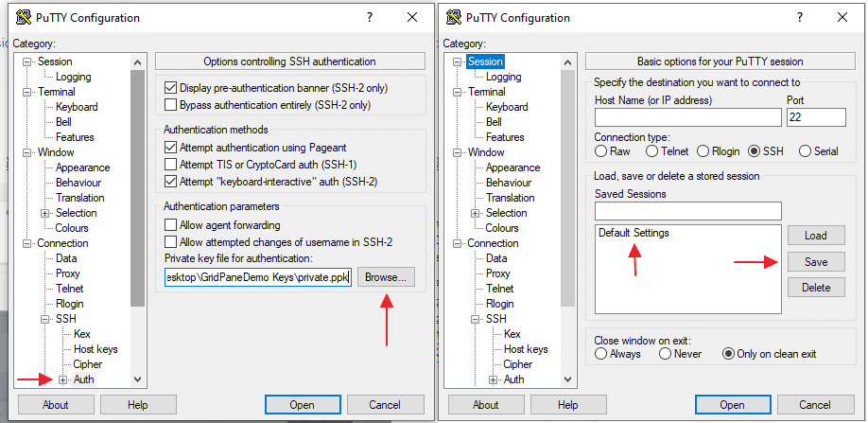Image resolution: width=868 pixels, height=423 pixels.
Task: Click About button in left window
Action: click(56, 405)
